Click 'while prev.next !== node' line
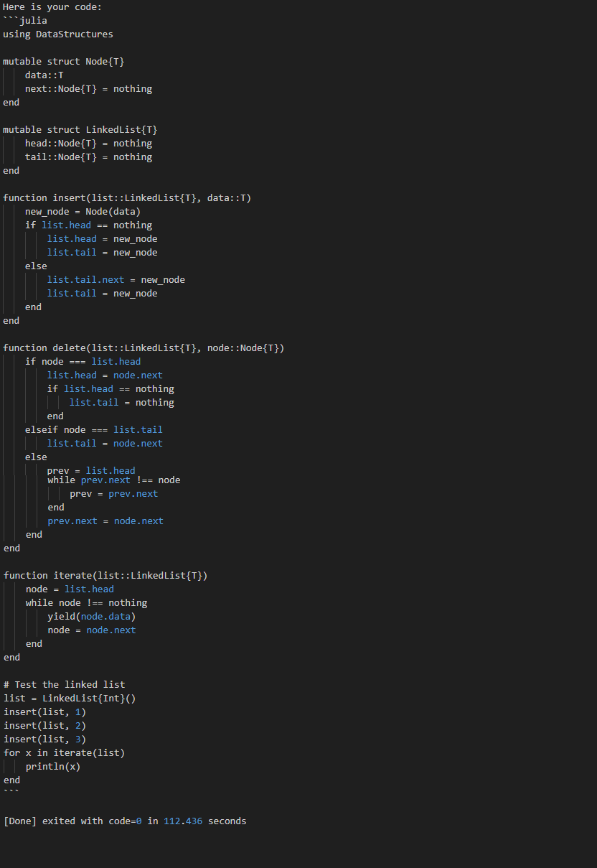The image size is (597, 868). [114, 480]
